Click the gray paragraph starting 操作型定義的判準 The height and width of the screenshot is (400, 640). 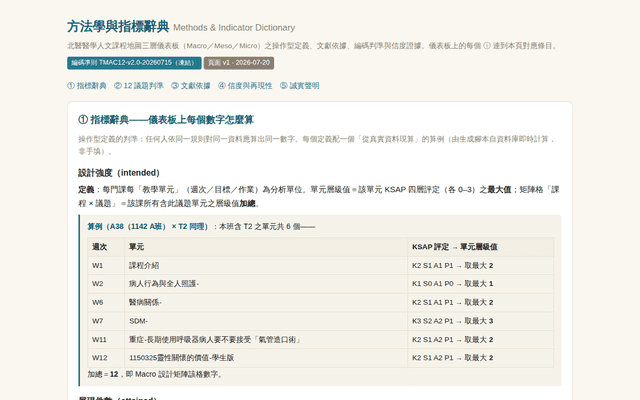(318, 145)
